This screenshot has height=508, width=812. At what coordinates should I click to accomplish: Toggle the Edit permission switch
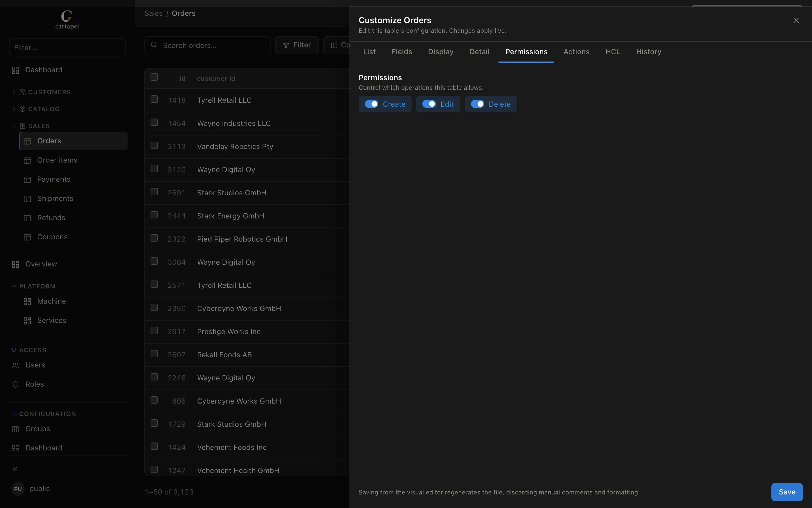pyautogui.click(x=429, y=104)
